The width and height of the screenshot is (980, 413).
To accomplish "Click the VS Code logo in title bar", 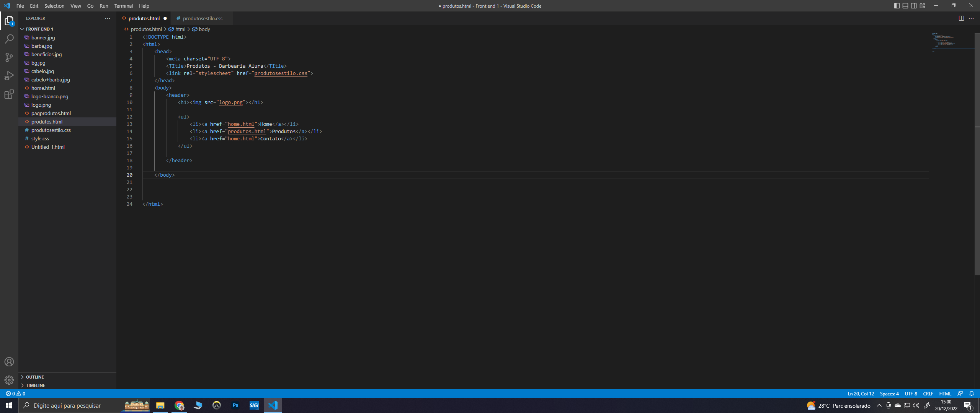I will pyautogui.click(x=7, y=6).
